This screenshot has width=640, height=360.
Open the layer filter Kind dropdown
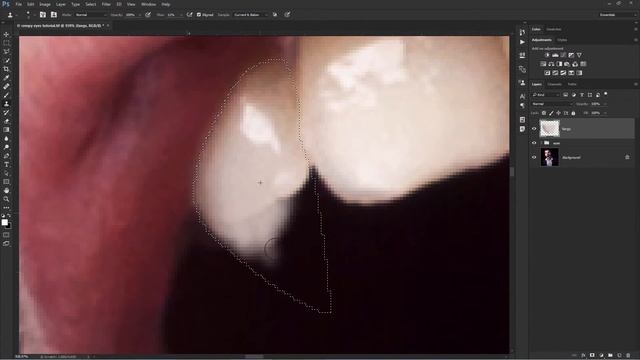[x=545, y=95]
